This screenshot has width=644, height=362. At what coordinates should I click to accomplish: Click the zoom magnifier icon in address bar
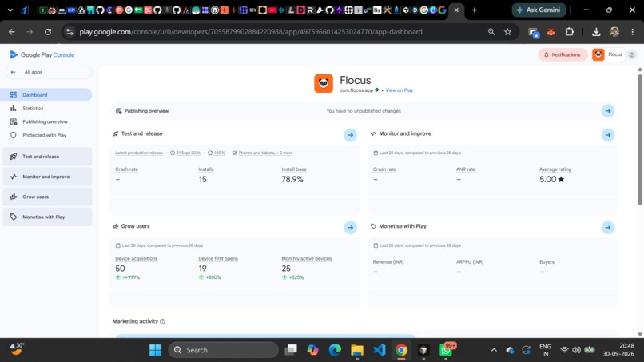tap(491, 32)
